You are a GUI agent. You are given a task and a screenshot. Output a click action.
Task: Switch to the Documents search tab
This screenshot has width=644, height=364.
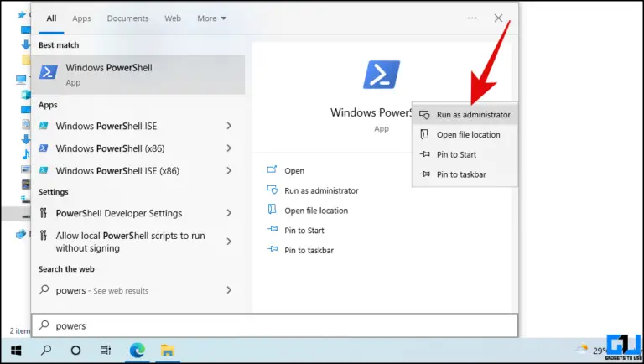pos(127,18)
